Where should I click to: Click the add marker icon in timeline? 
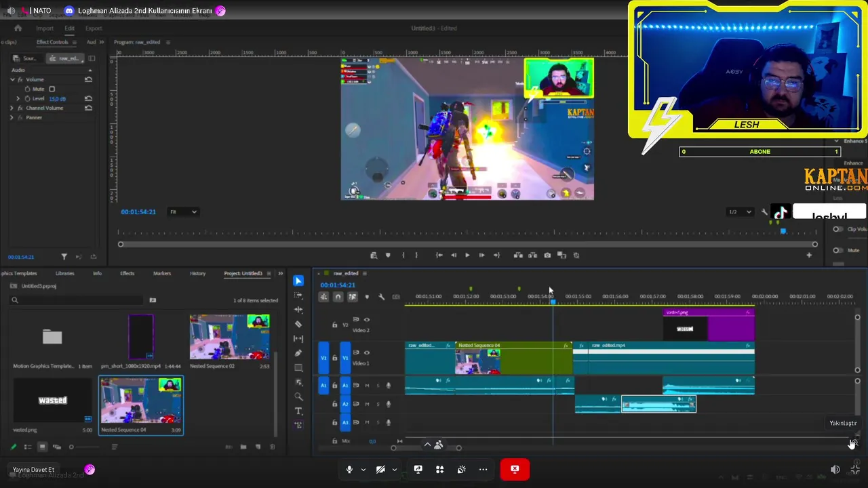(367, 296)
